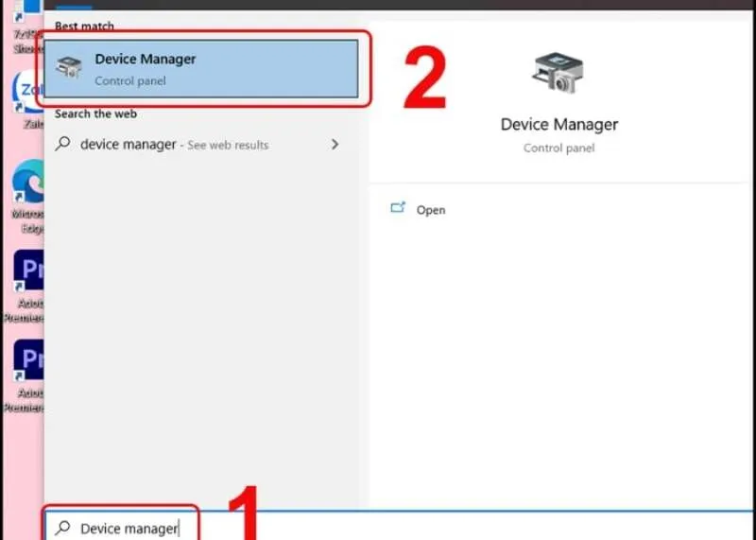Click the Device Manager title in the preview pane
The image size is (756, 540).
tap(558, 125)
